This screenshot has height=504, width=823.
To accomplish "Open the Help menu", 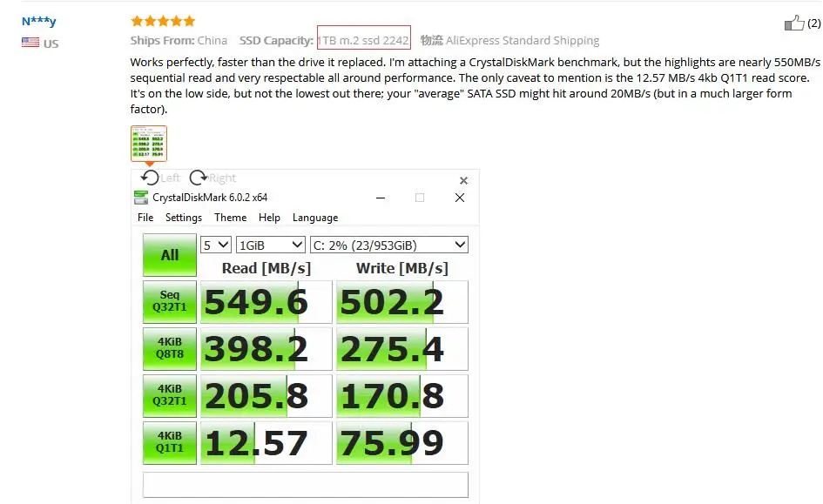I will tap(269, 218).
